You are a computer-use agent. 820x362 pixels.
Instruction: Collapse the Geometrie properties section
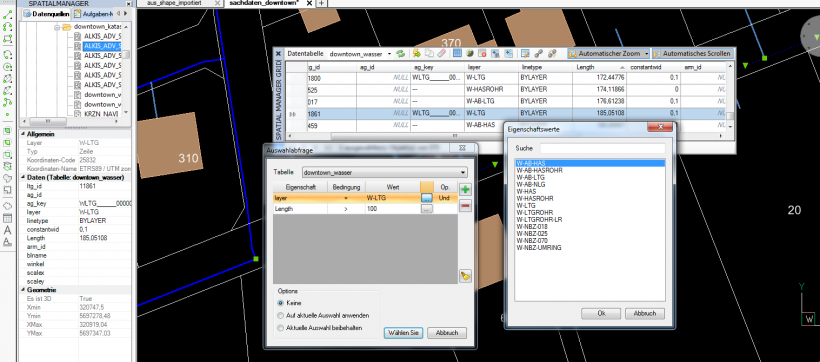click(22, 290)
